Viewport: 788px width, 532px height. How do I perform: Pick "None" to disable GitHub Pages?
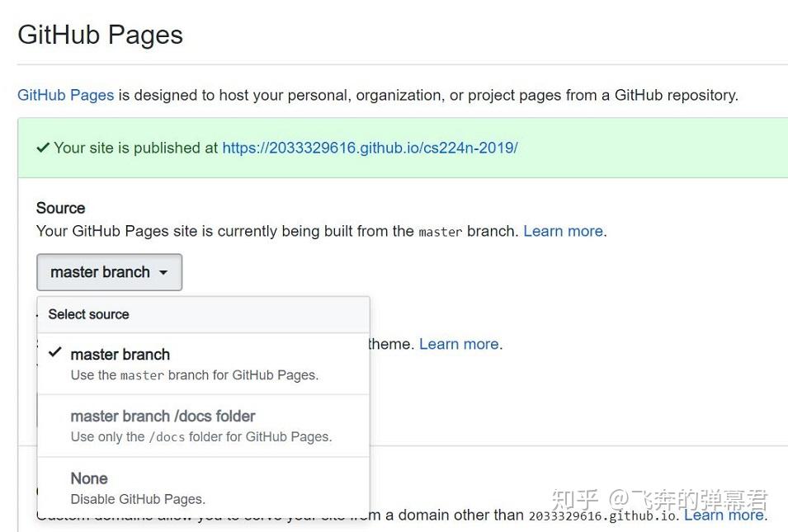click(x=89, y=478)
